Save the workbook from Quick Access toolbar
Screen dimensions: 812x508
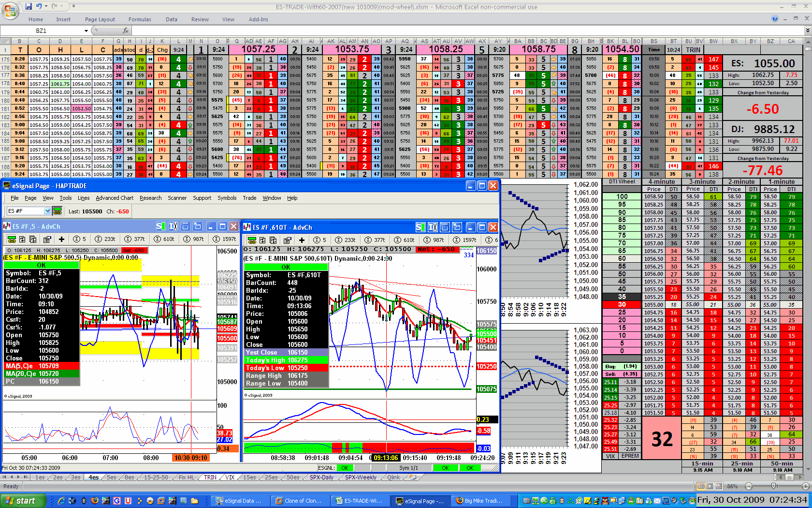click(x=29, y=6)
